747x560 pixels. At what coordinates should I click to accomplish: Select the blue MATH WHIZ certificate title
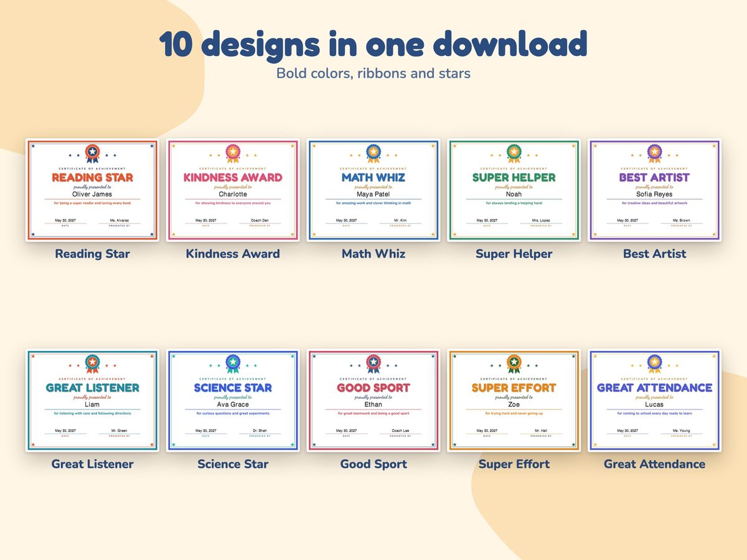tap(374, 177)
